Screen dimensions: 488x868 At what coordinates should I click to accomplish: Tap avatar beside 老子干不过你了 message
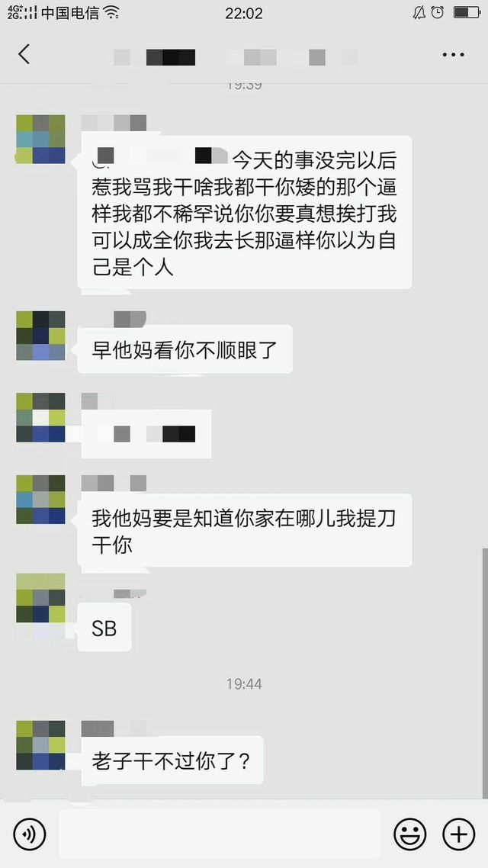40,745
